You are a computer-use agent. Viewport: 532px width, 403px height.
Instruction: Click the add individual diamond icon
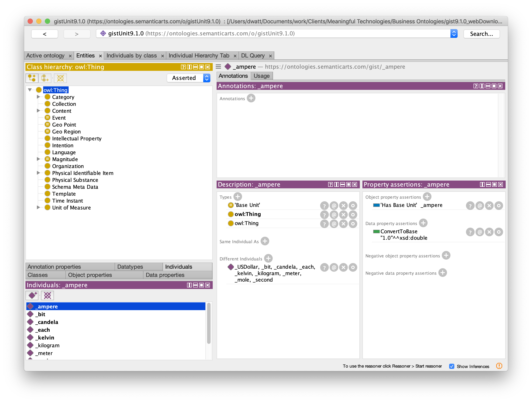[32, 295]
